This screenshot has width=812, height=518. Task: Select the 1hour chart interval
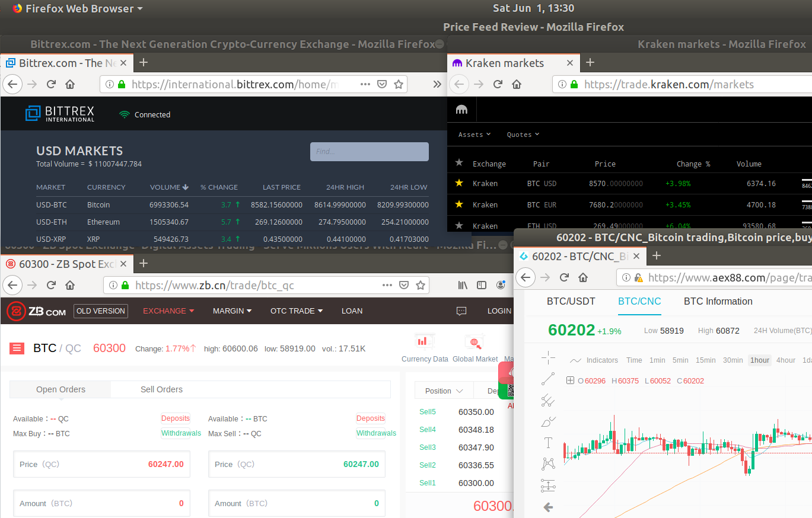[760, 360]
